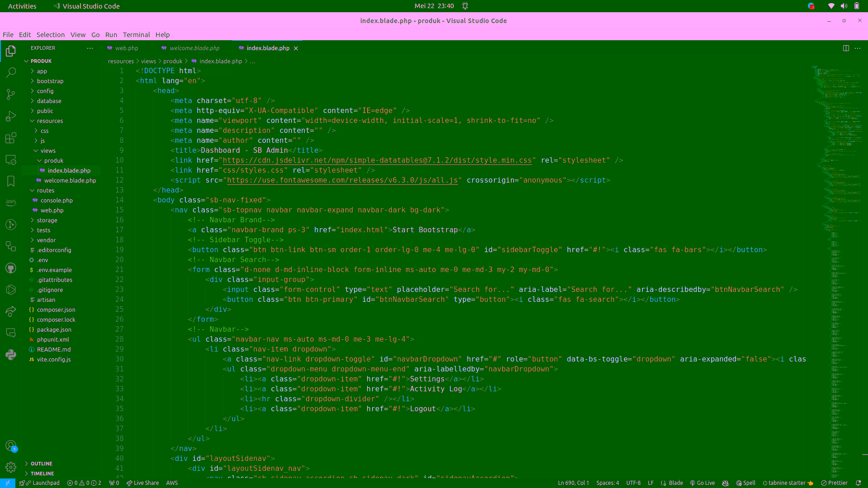Select the web.php file in Explorer
Image resolution: width=868 pixels, height=488 pixels.
tap(51, 210)
